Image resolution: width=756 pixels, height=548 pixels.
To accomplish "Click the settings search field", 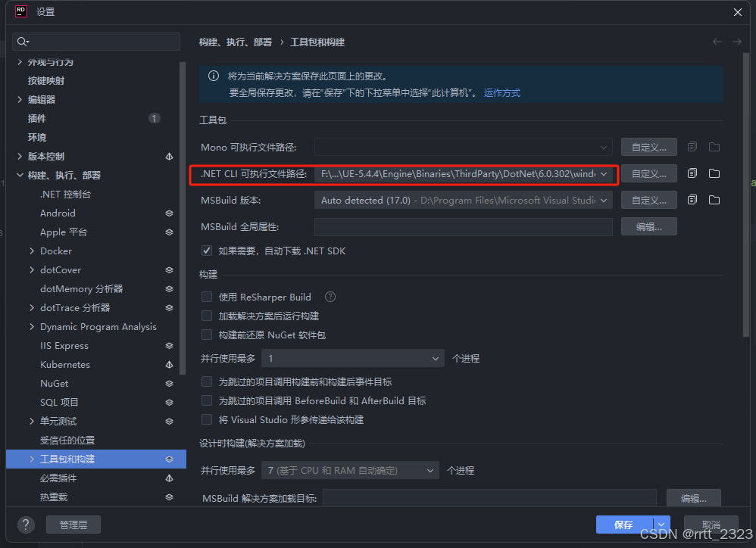I will 96,42.
